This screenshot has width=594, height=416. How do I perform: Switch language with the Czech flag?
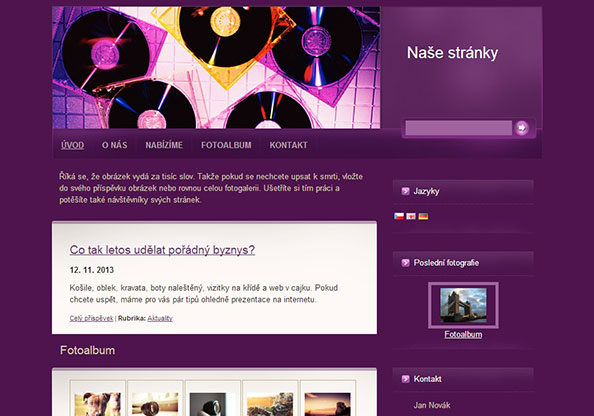(399, 216)
